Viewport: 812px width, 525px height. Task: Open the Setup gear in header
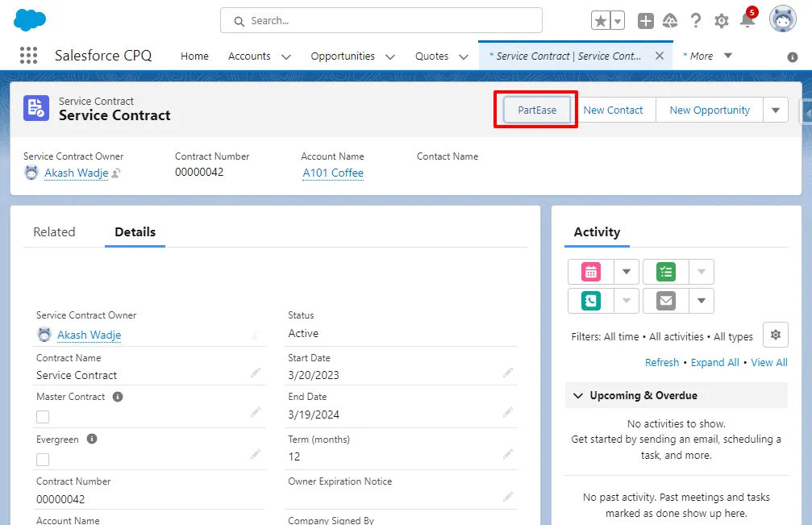[722, 21]
